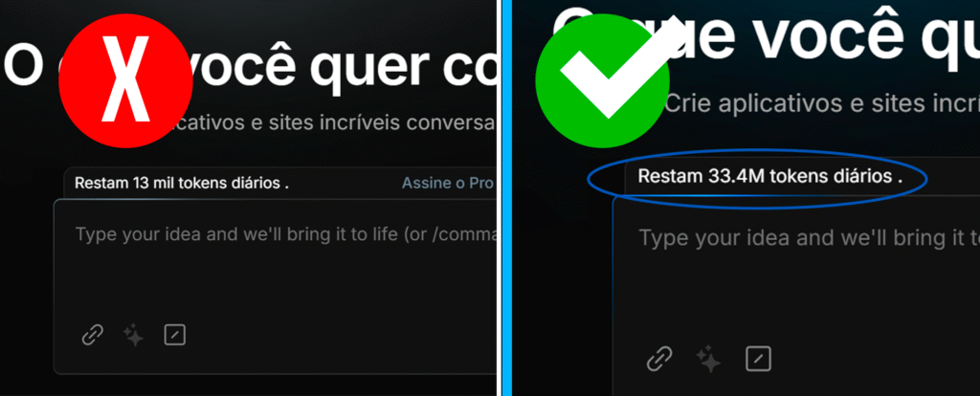Click the sparkle enhance icon under the 13 mil tokens prompt

click(x=133, y=336)
